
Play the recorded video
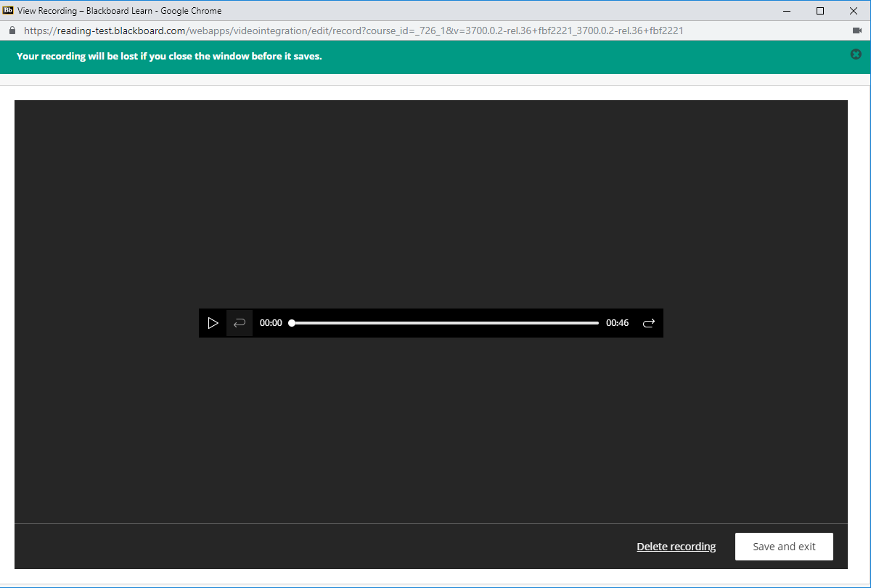coord(213,323)
